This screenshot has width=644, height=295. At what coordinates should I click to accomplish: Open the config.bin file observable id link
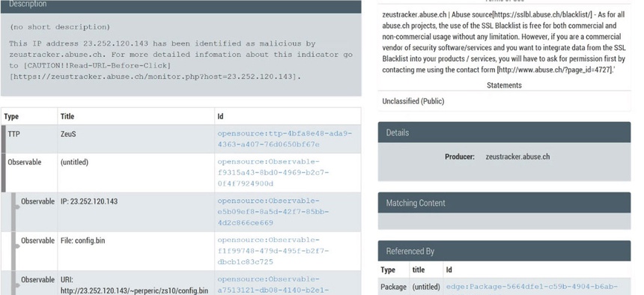(273, 251)
